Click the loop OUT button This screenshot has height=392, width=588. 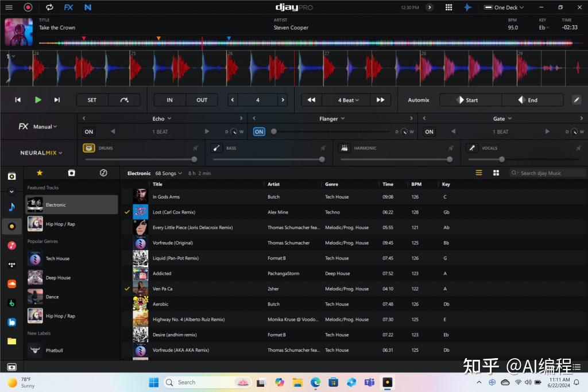202,100
